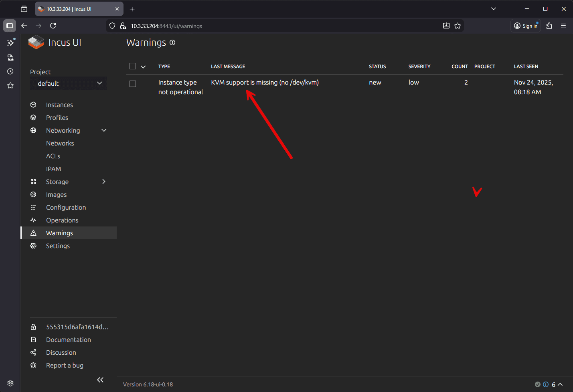Click the Firefox extensions puzzle-piece icon

[549, 25]
